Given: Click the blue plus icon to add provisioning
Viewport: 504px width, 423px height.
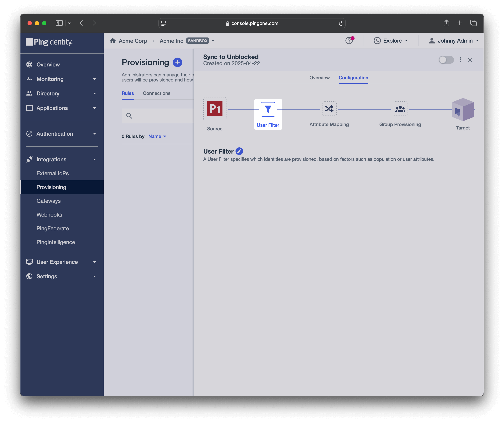Looking at the screenshot, I should click(177, 62).
